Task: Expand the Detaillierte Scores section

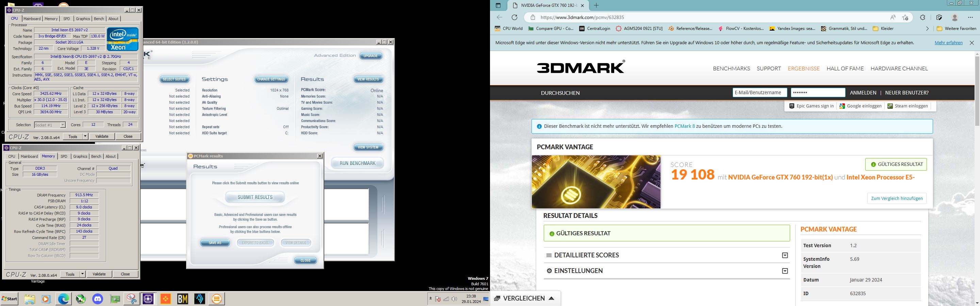Action: 667,255
